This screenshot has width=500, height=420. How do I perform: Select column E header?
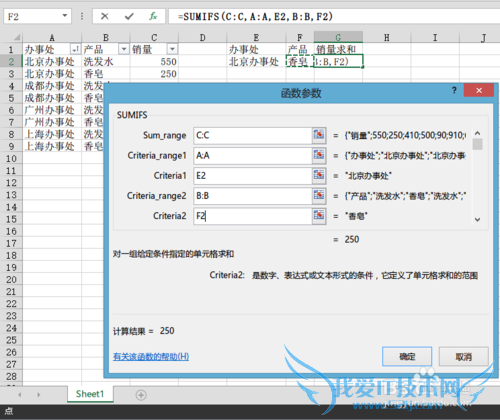(x=256, y=37)
